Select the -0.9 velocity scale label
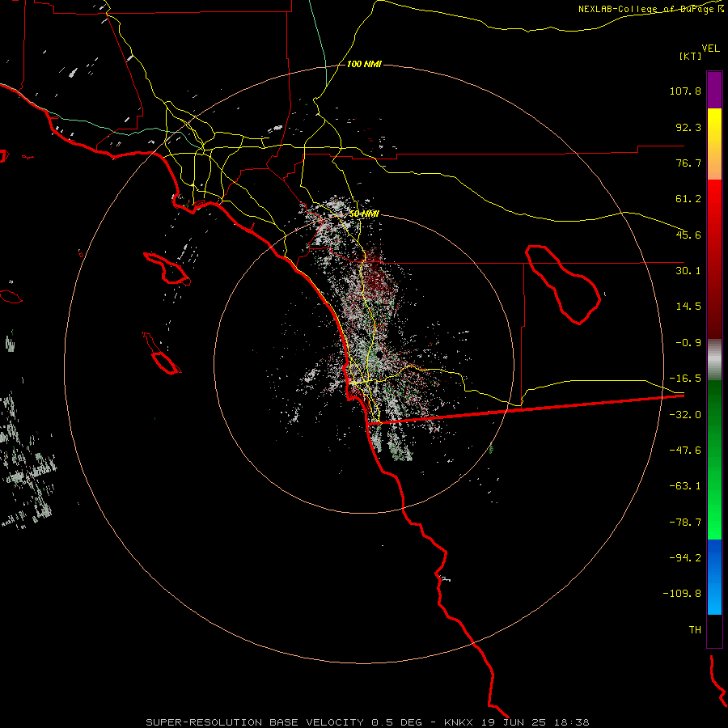This screenshot has width=728, height=728. pos(688,343)
